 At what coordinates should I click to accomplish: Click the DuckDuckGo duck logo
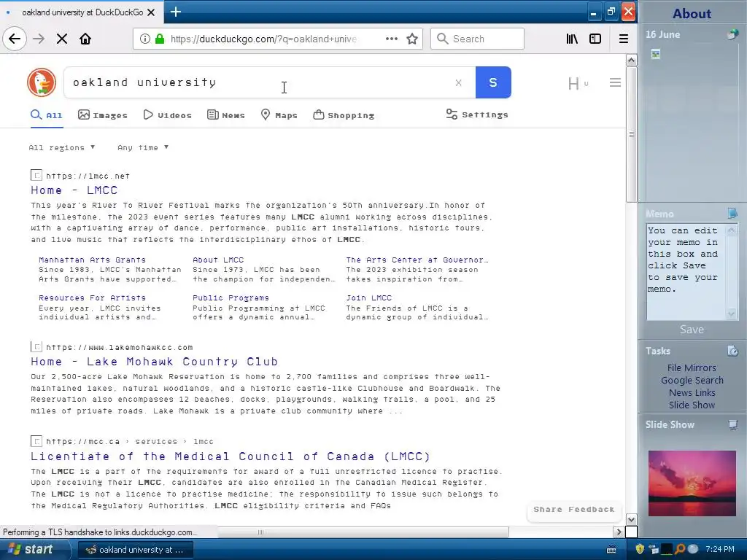[42, 82]
